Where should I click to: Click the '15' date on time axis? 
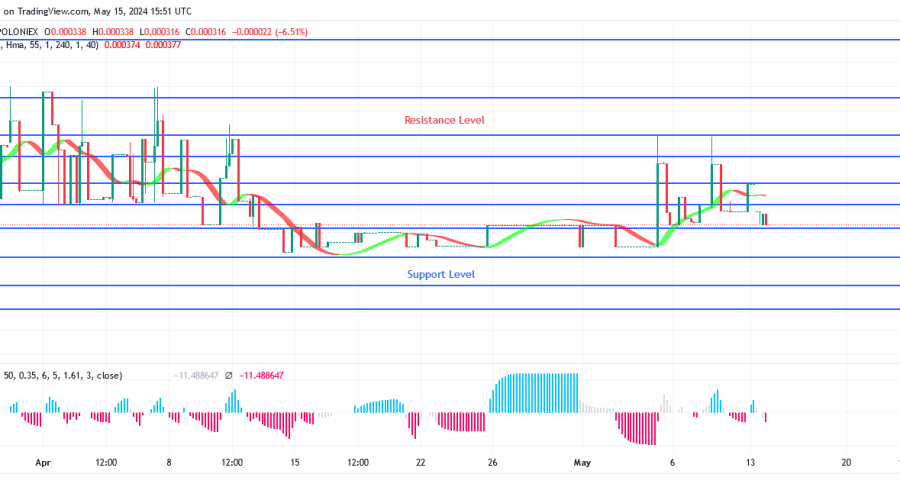click(x=295, y=463)
